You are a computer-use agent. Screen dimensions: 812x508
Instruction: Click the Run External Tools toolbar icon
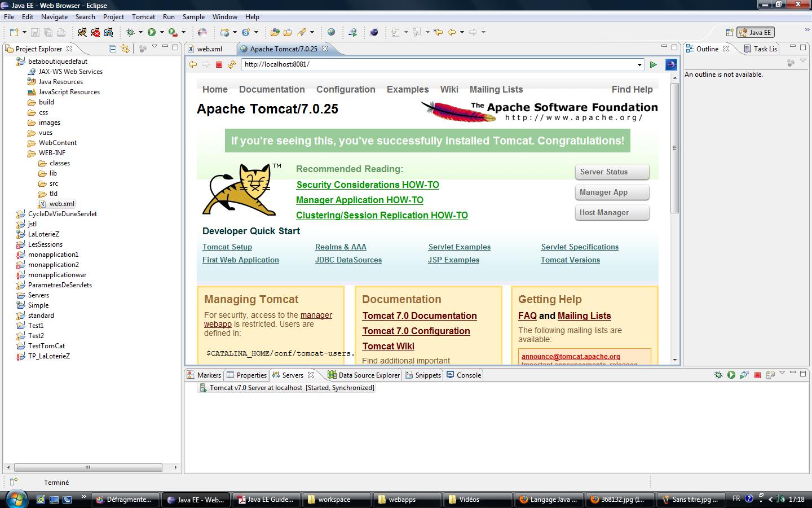pyautogui.click(x=173, y=32)
